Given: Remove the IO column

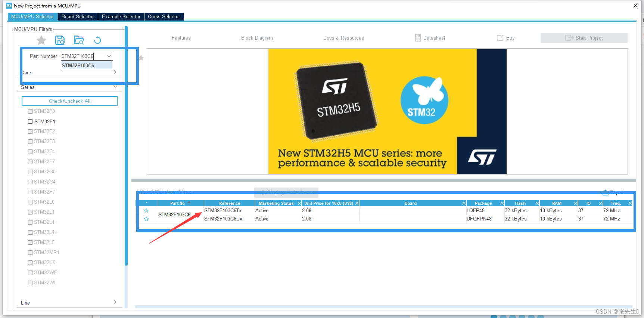Looking at the screenshot, I should 601,203.
